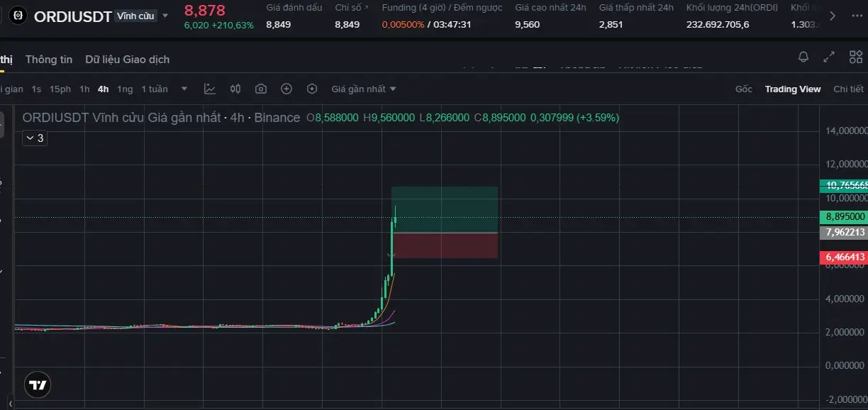Switch chart mode to Trading View
The height and width of the screenshot is (410, 868).
[793, 89]
